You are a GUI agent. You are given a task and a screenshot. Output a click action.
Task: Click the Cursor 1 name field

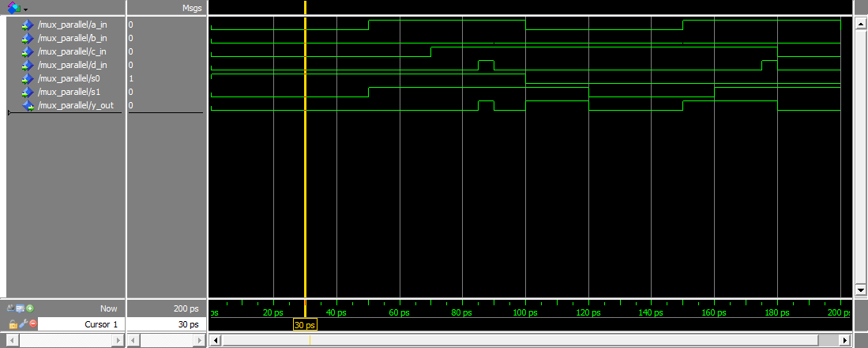click(79, 324)
